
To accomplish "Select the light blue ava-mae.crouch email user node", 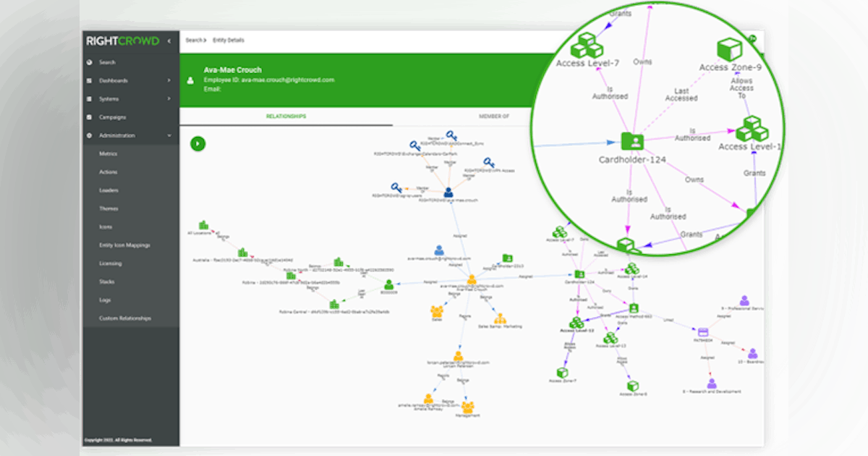I will (438, 250).
